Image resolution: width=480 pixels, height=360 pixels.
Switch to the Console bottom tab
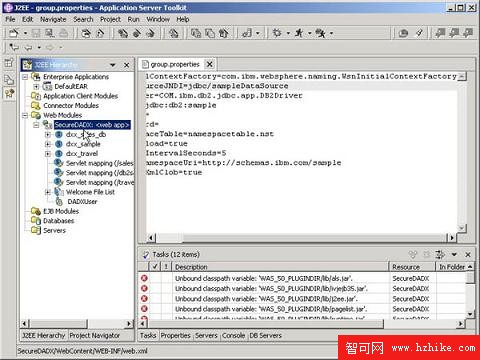[233, 335]
